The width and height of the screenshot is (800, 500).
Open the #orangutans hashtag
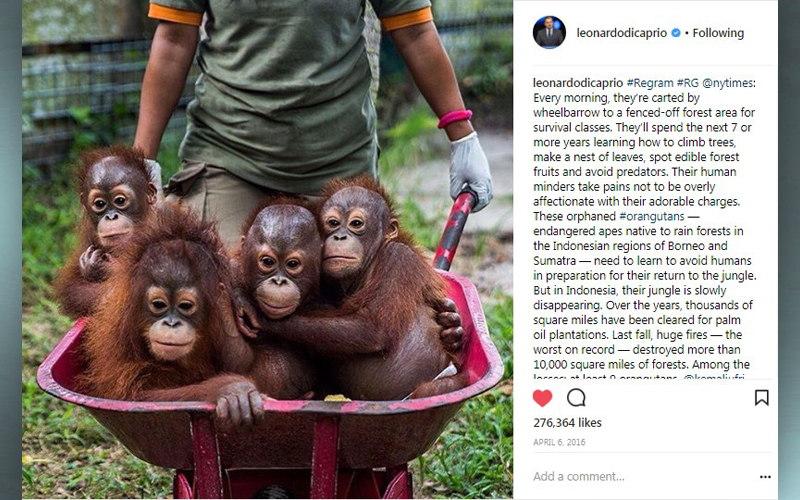point(652,216)
